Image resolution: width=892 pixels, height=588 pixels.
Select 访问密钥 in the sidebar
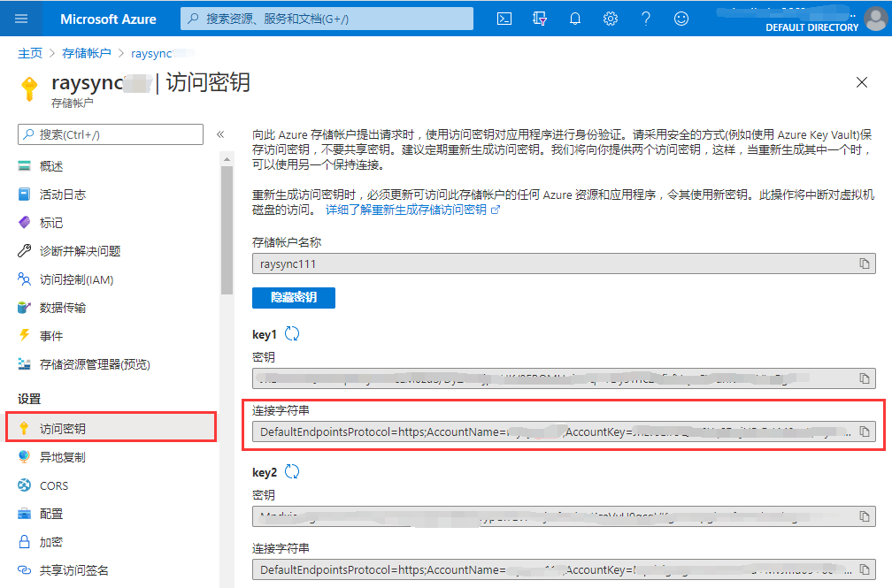point(111,428)
